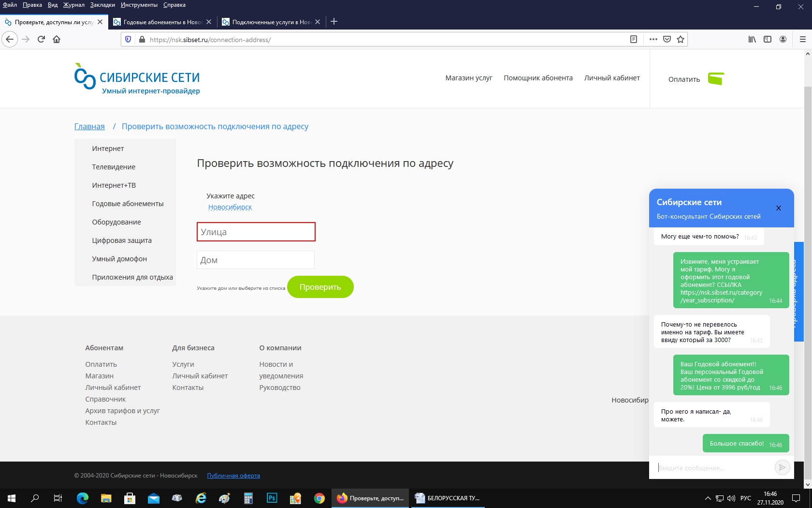Open page actions three-dot menu
The width and height of the screenshot is (812, 508).
[x=653, y=39]
